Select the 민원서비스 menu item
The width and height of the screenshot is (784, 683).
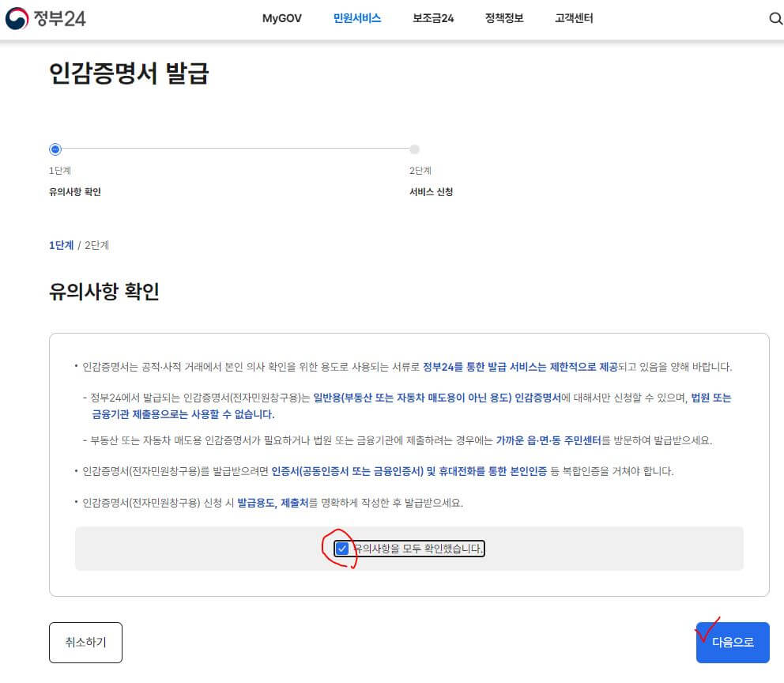(x=357, y=17)
